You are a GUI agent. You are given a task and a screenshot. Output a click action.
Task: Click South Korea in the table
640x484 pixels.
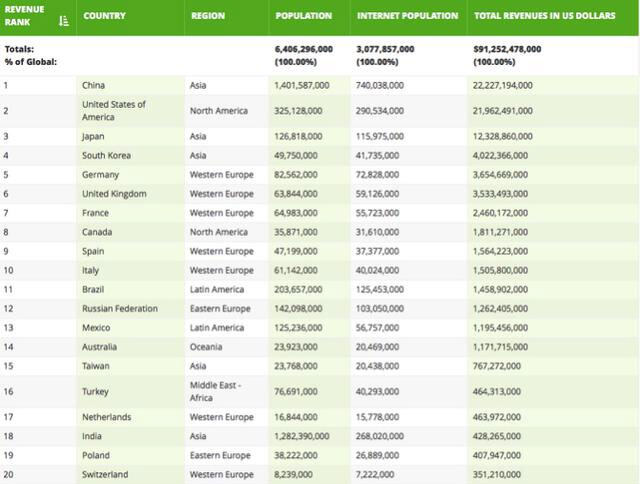coord(105,155)
